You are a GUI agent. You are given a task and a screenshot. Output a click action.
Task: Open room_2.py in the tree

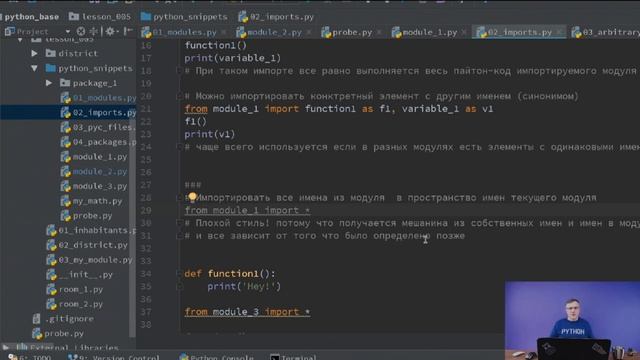(75, 304)
